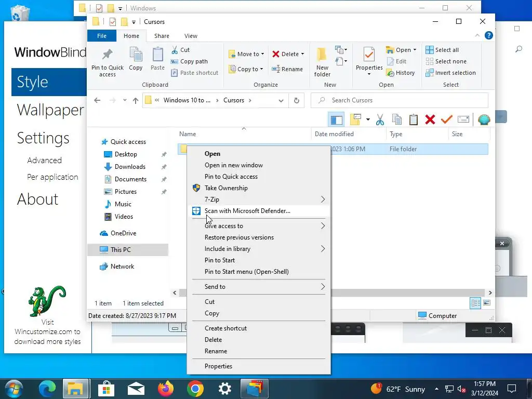Screen dimensions: 532x399
Task: Open Wallpaper section in WindowBlinds
Action: click(x=50, y=110)
